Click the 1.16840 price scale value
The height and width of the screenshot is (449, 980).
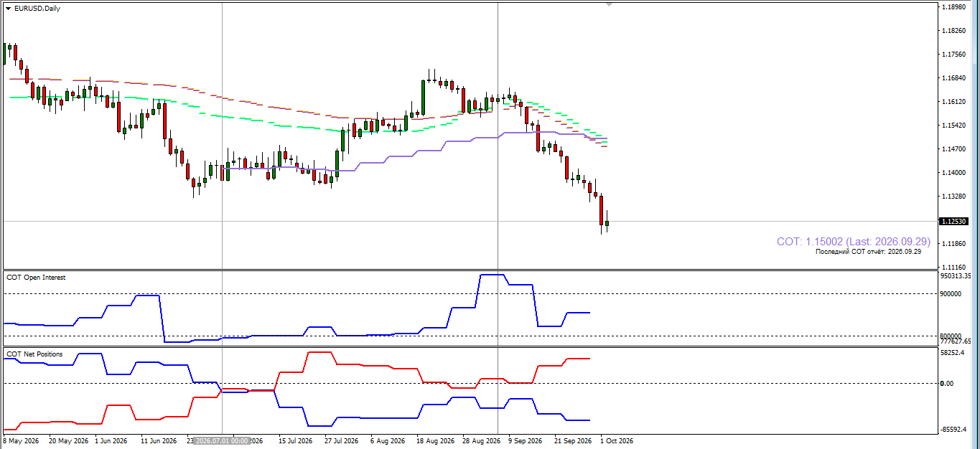pyautogui.click(x=953, y=78)
